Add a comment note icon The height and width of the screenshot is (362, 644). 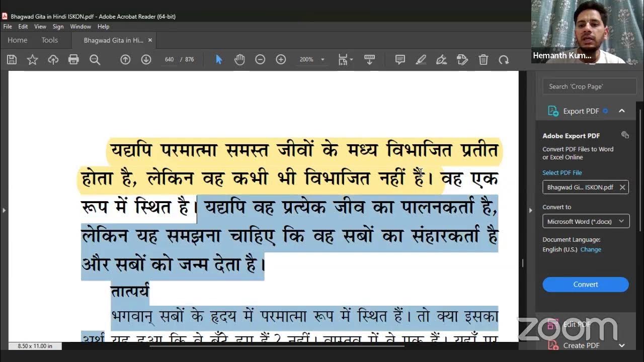pyautogui.click(x=400, y=60)
